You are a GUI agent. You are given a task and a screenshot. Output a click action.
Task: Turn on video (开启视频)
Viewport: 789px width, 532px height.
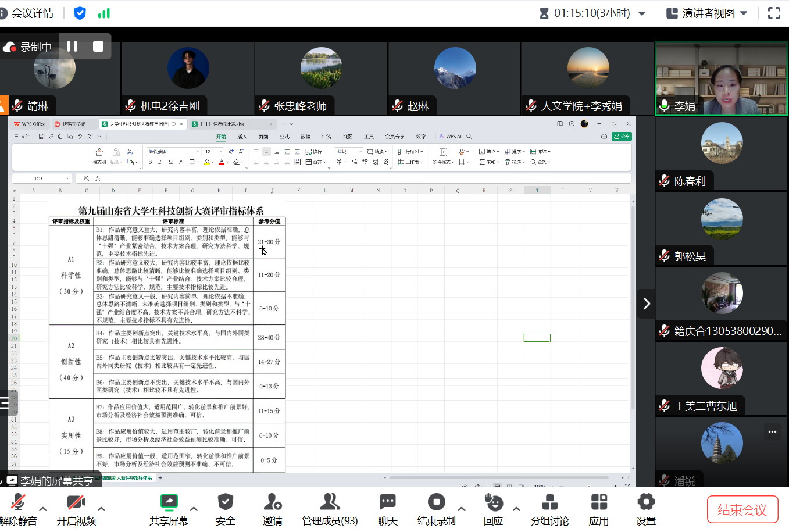pyautogui.click(x=76, y=502)
